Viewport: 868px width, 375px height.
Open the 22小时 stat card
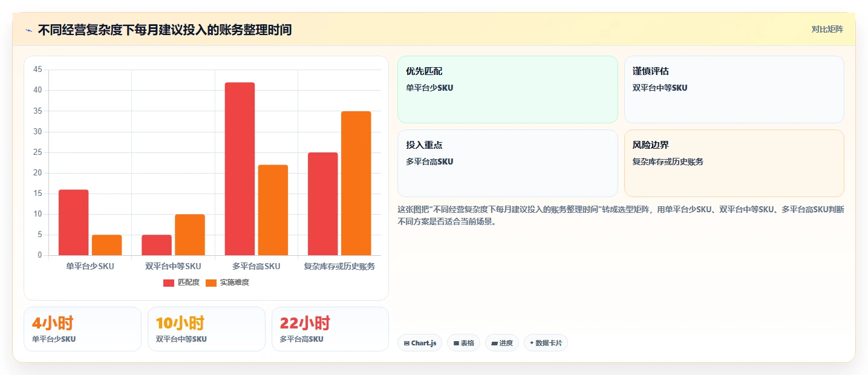330,329
